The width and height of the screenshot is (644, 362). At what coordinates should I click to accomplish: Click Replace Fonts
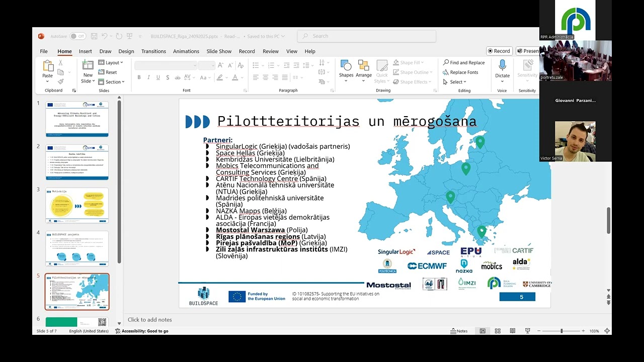460,72
